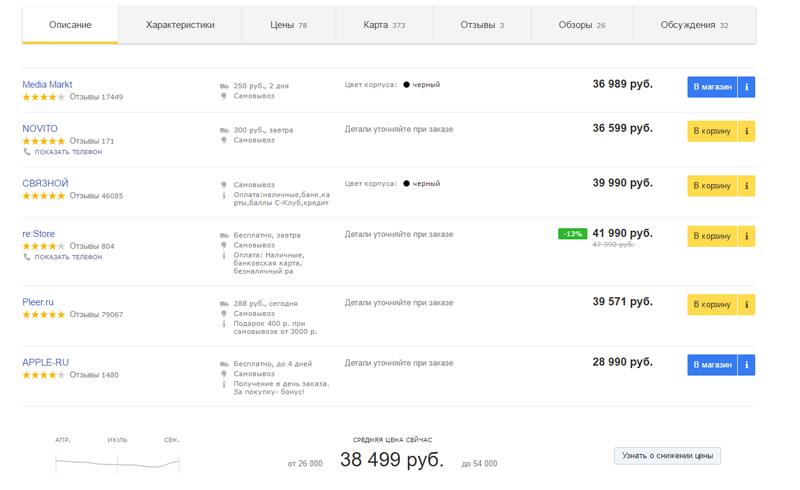Viewport: 800px width, 490px height.
Task: Click APPLE-RU star rating
Action: (x=44, y=375)
